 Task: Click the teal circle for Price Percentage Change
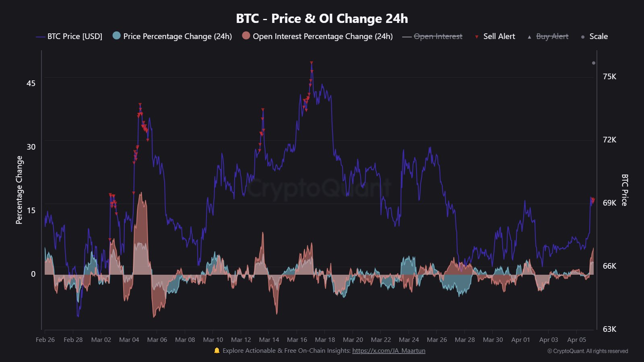click(117, 36)
